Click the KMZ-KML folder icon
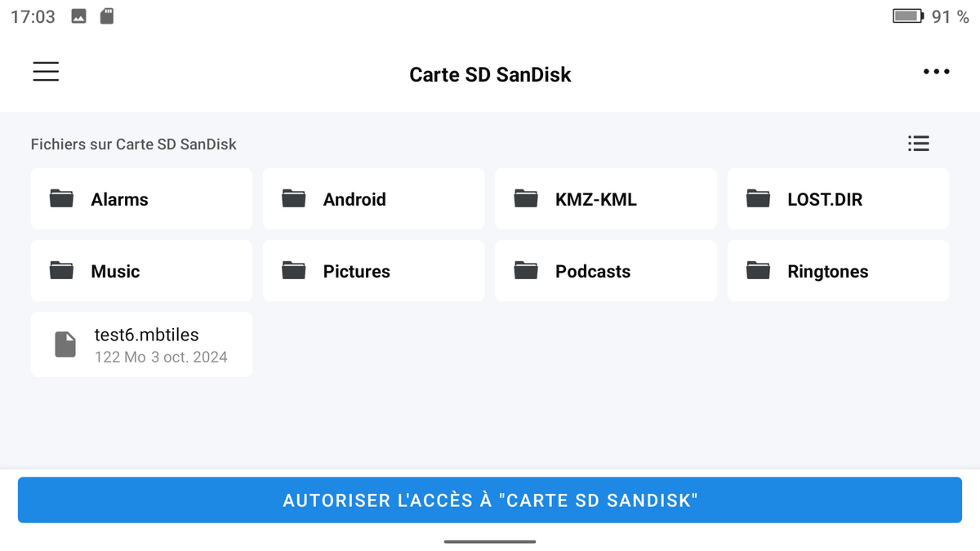980x551 pixels. click(526, 198)
